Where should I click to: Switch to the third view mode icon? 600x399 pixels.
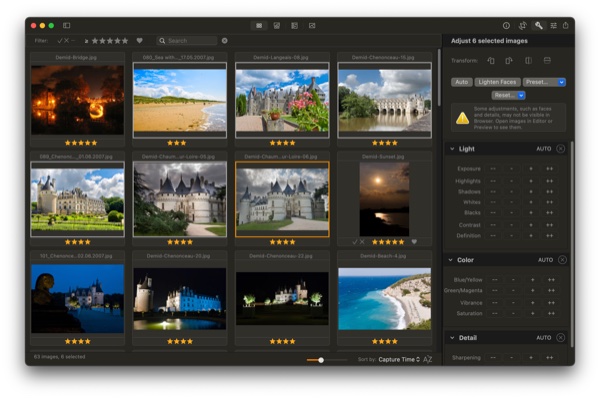(294, 26)
